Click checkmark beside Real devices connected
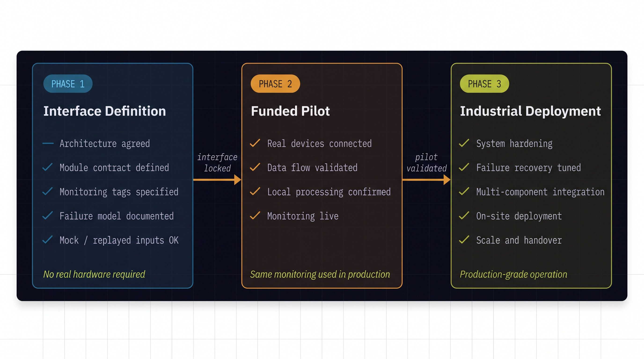This screenshot has height=359, width=644. pyautogui.click(x=255, y=143)
